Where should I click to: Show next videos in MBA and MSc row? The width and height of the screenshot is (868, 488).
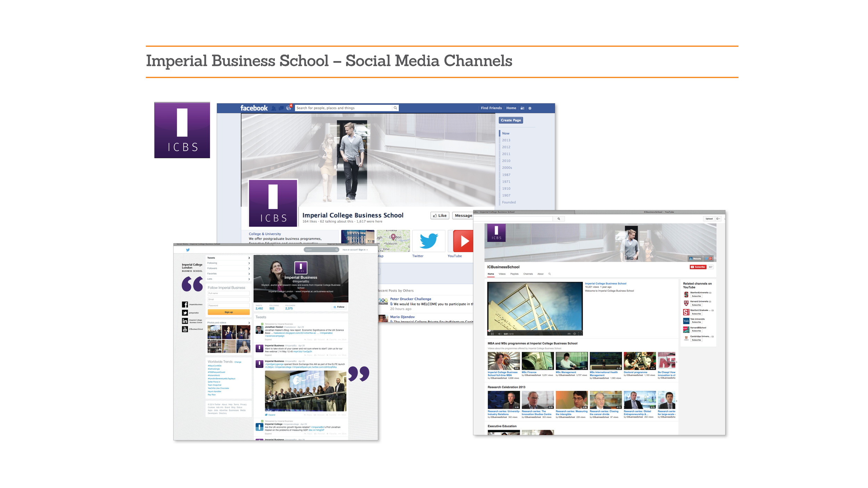click(676, 362)
